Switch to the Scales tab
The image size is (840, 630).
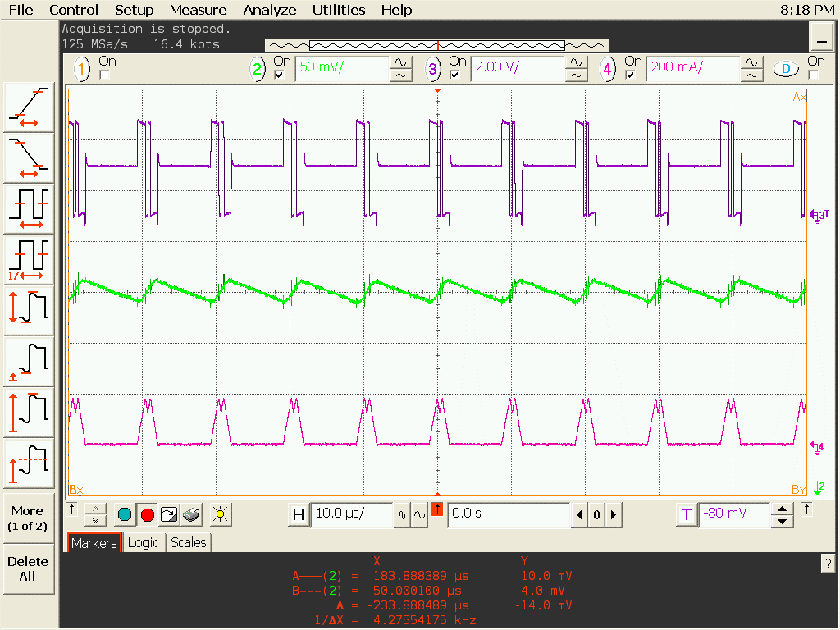pyautogui.click(x=189, y=542)
